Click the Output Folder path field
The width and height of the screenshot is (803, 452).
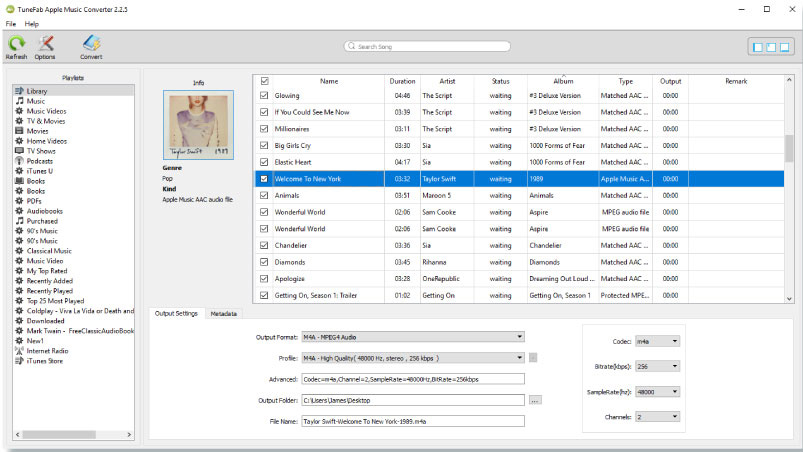413,400
